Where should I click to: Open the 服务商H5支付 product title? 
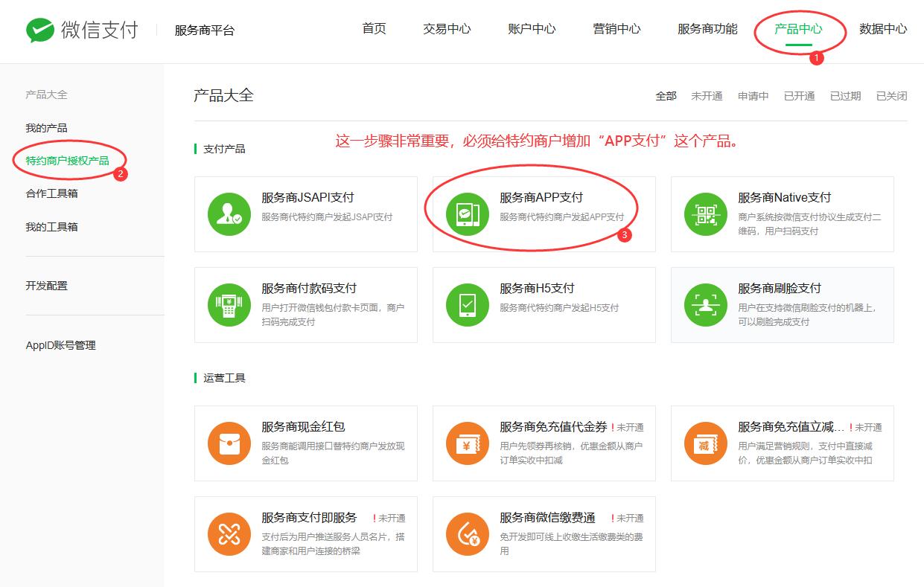(x=537, y=289)
